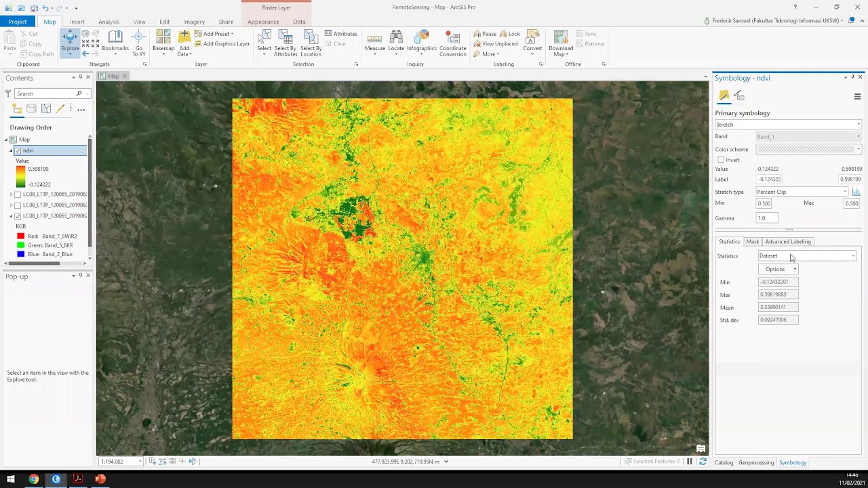Image resolution: width=868 pixels, height=488 pixels.
Task: Click the Go To XY tool
Action: click(x=138, y=42)
